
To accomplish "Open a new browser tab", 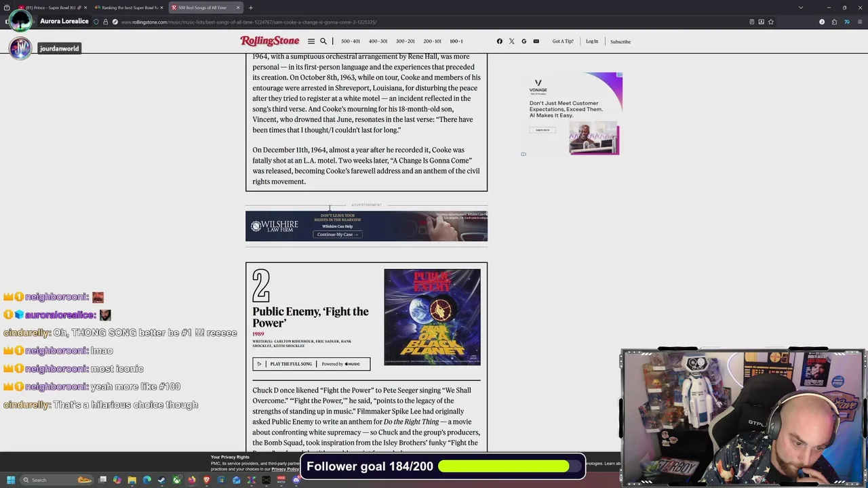I will (250, 7).
